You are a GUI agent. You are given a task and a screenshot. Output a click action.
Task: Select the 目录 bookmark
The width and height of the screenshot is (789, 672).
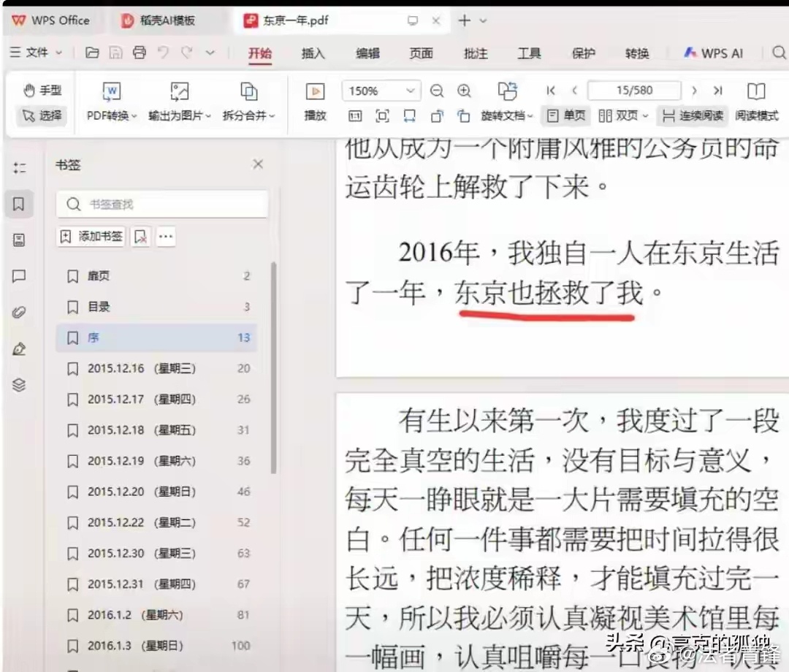[x=157, y=307]
